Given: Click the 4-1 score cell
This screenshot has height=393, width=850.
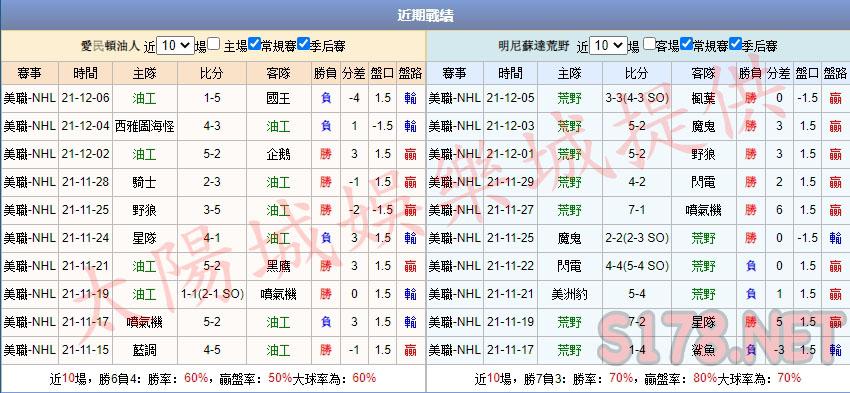Looking at the screenshot, I should [x=212, y=238].
